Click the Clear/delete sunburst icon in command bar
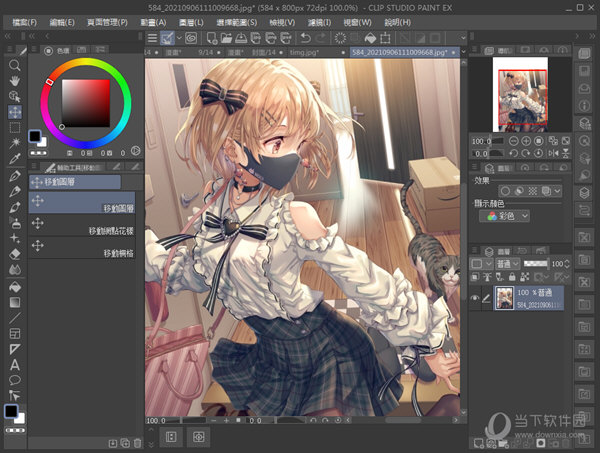The width and height of the screenshot is (600, 453). point(340,38)
